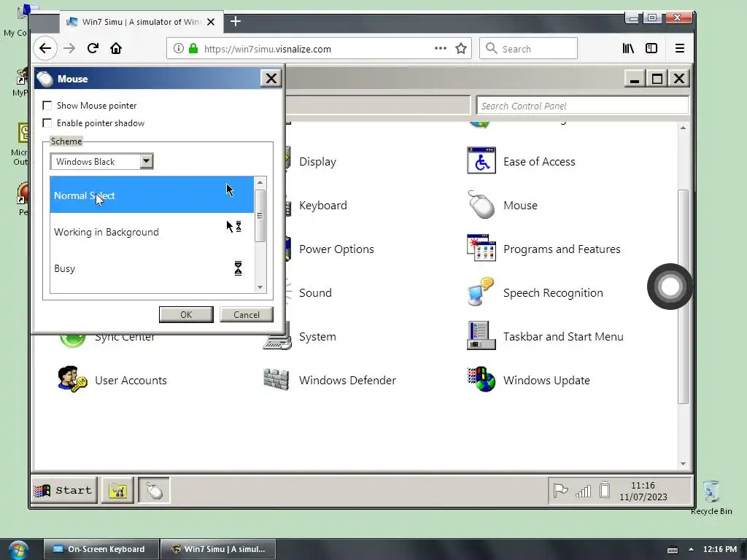Image resolution: width=747 pixels, height=560 pixels.
Task: Click the simulator tray flag icon
Action: [x=560, y=490]
